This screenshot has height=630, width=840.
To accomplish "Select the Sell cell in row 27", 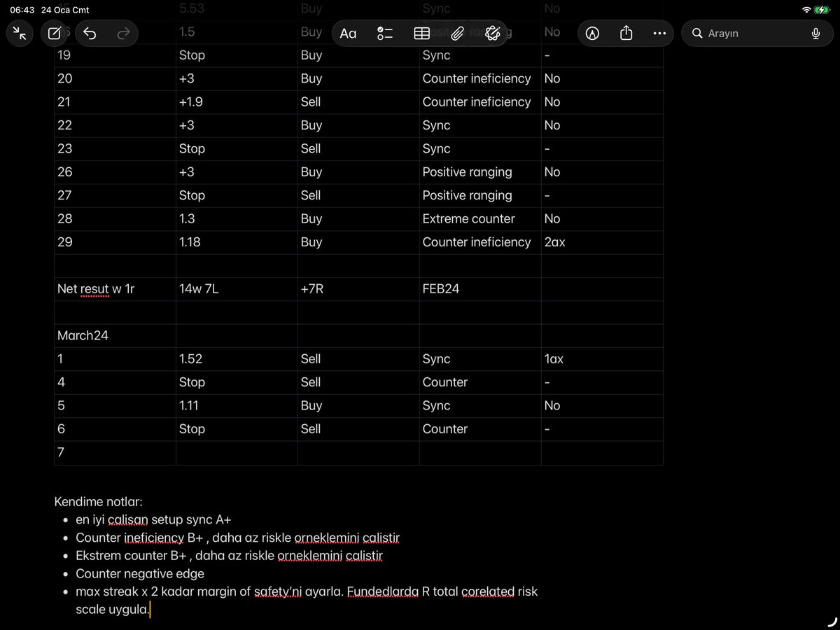I will [358, 195].
